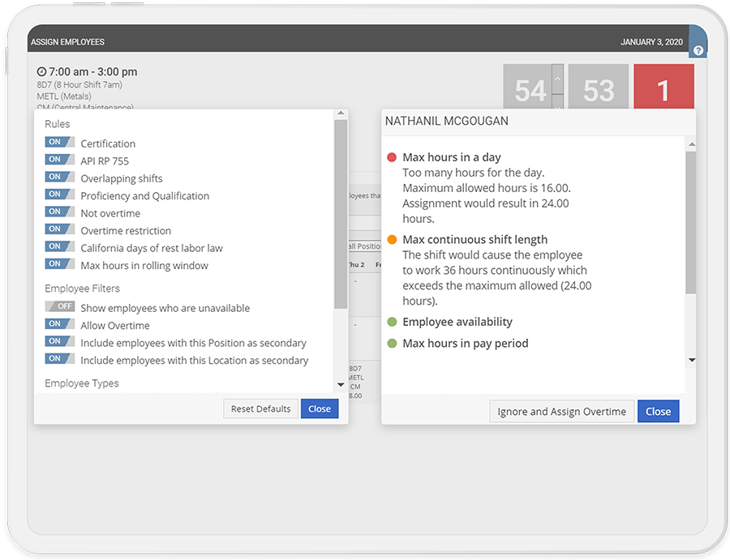Click the clock icon beside shift time
This screenshot has width=730, height=560.
tap(41, 71)
